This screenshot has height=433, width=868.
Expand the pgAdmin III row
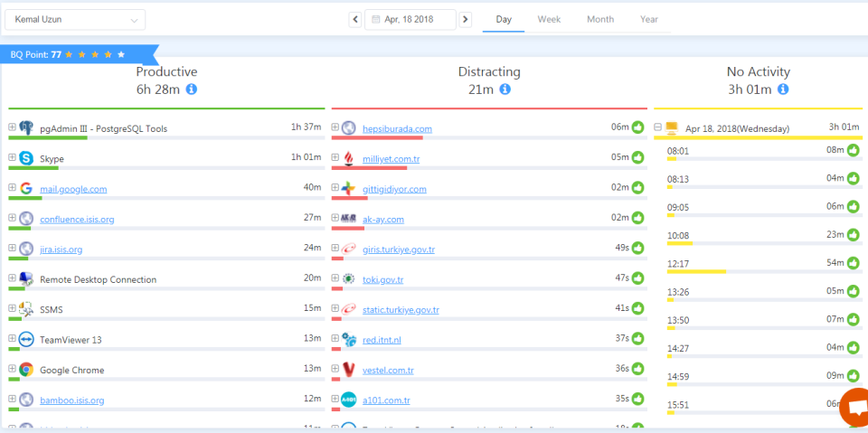pos(12,127)
